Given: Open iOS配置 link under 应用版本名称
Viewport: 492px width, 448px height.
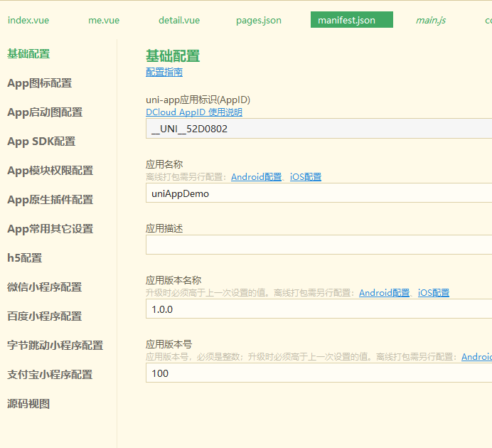Looking at the screenshot, I should click(x=434, y=293).
